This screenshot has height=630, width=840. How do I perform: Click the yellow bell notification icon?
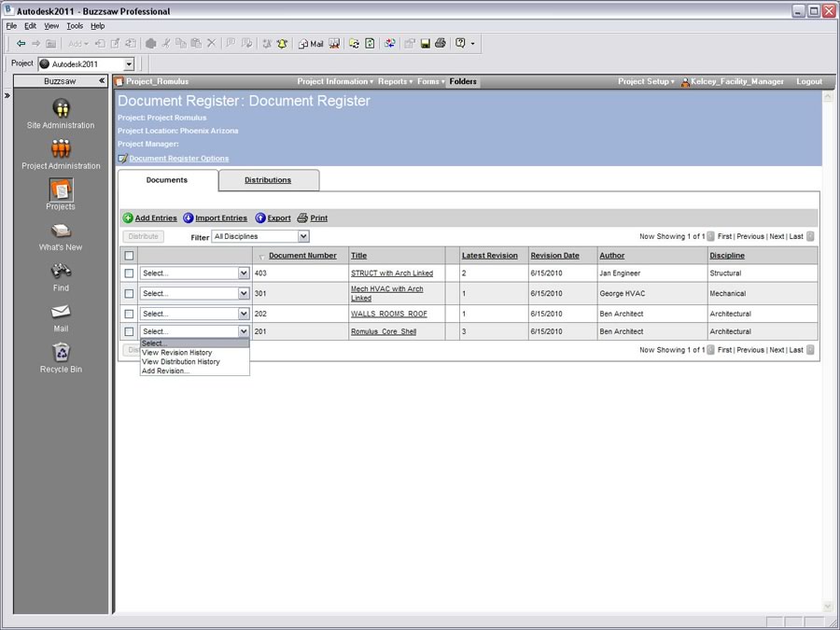click(282, 43)
